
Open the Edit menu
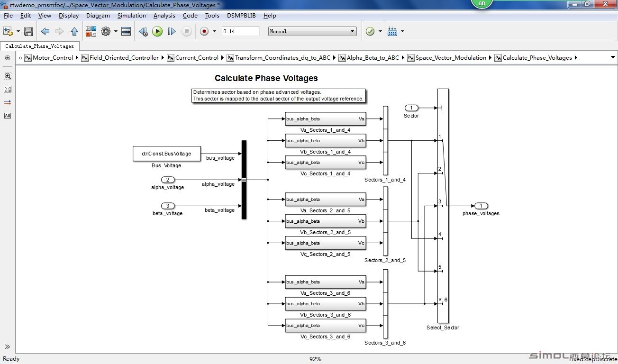(x=26, y=16)
